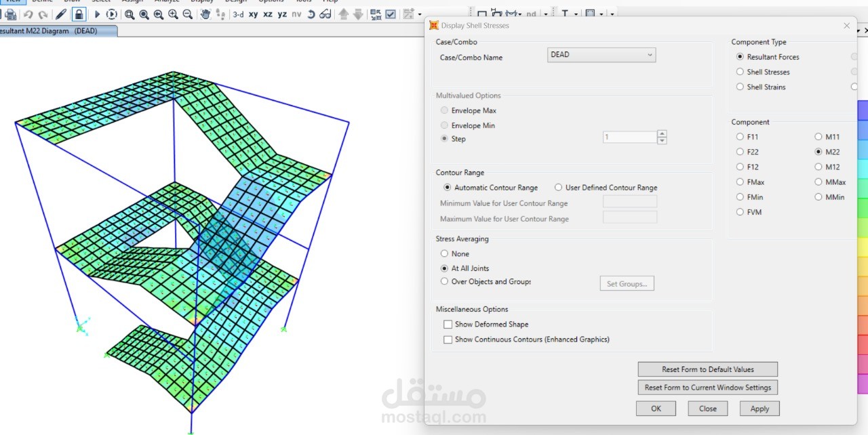
Task: Open the Case/Combo Name DEAD dropdown
Action: (601, 55)
